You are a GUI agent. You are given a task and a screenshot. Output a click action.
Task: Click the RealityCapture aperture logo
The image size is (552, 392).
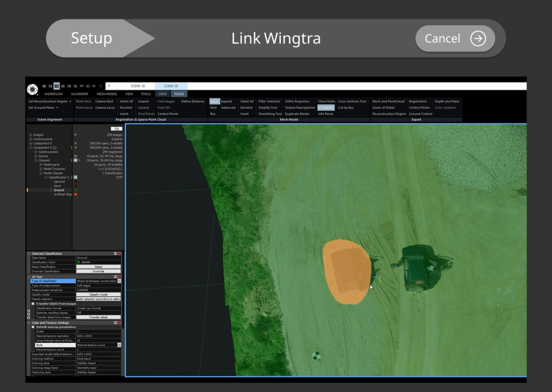[32, 89]
